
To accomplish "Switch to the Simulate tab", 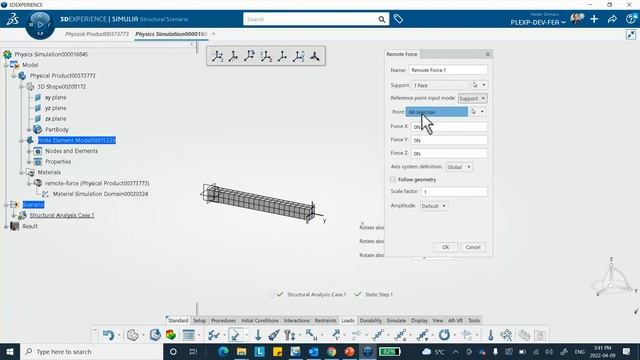I will (396, 320).
